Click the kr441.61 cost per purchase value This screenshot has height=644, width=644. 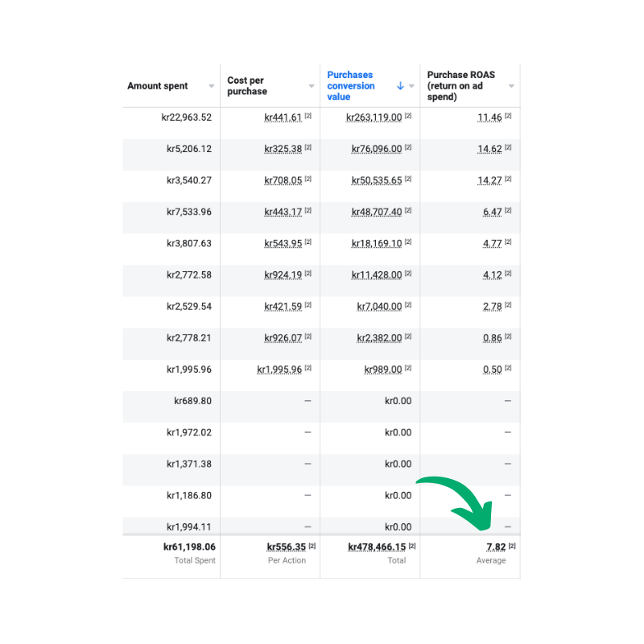pyautogui.click(x=283, y=118)
